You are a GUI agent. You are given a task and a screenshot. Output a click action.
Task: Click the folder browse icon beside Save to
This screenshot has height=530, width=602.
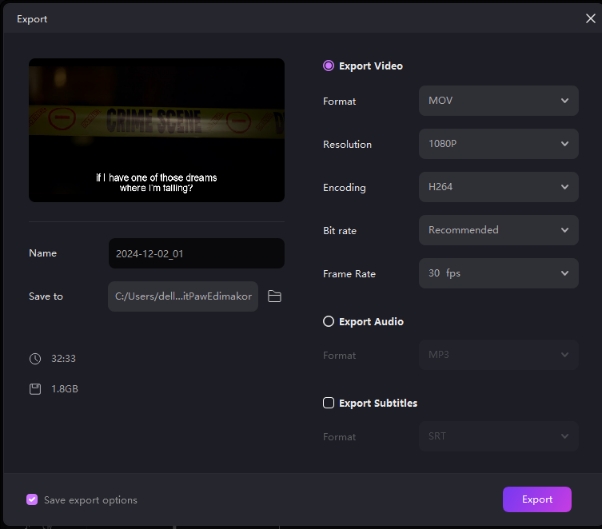click(x=275, y=296)
